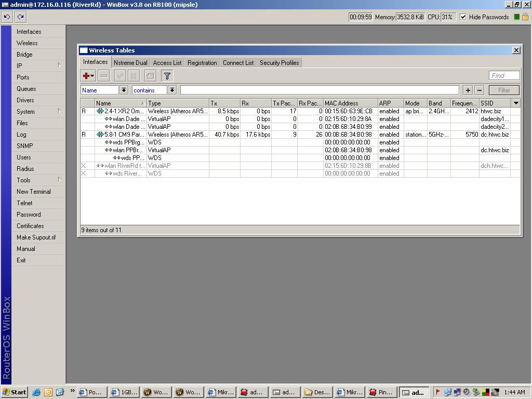The height and width of the screenshot is (399, 532).
Task: Open the column chooser dropdown arrow
Action: point(516,103)
